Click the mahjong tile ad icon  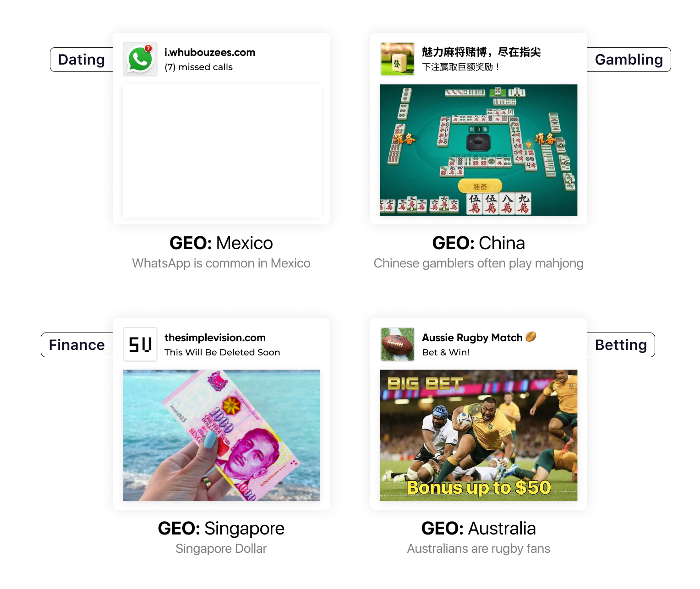click(x=398, y=59)
